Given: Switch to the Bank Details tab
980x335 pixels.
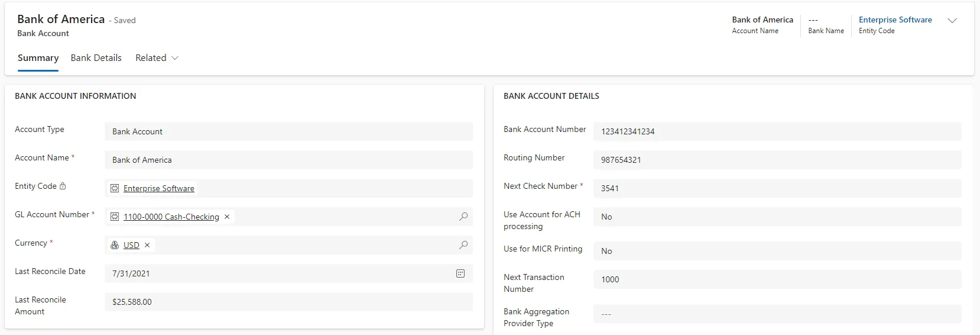Looking at the screenshot, I should click(x=96, y=58).
